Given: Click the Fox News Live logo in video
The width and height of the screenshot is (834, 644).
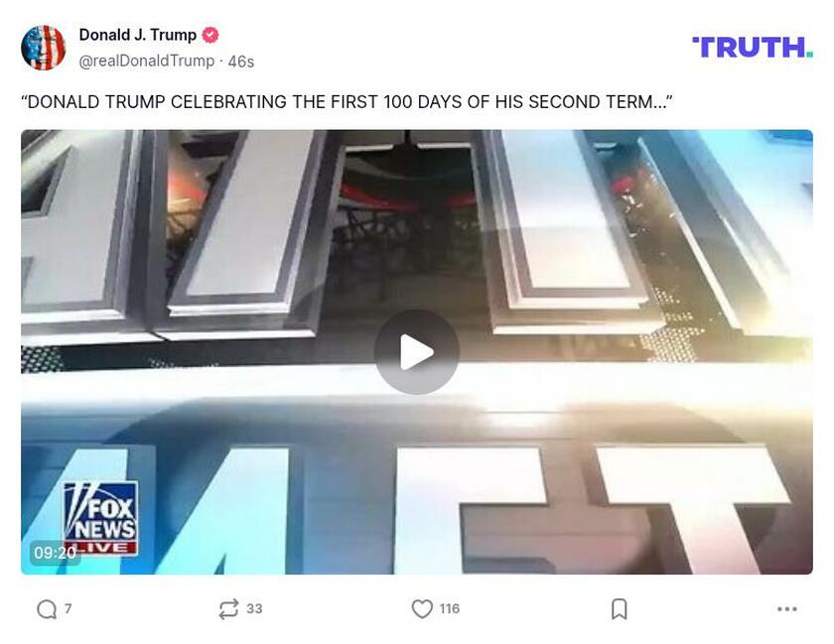Looking at the screenshot, I should 100,518.
